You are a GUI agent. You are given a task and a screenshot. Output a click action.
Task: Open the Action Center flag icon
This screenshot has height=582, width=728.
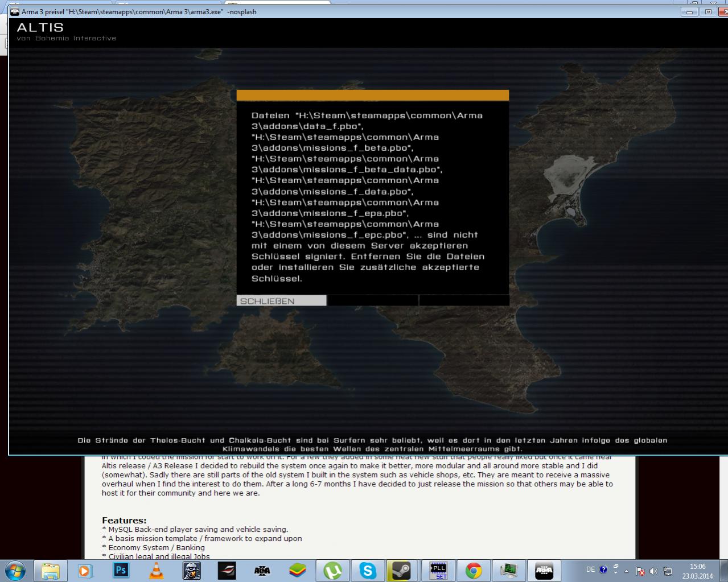640,571
